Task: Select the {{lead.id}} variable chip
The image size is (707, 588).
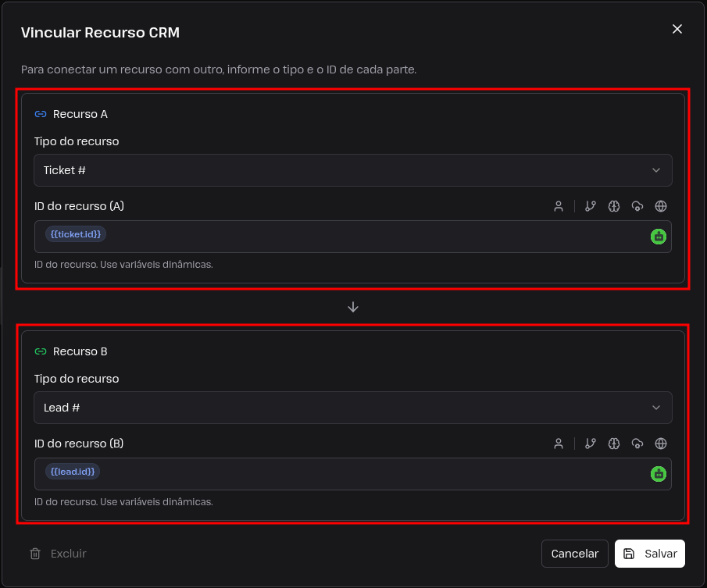Action: click(73, 472)
